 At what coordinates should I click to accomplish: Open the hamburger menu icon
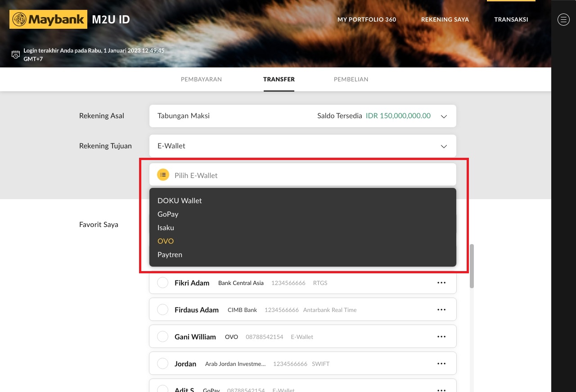tap(563, 19)
